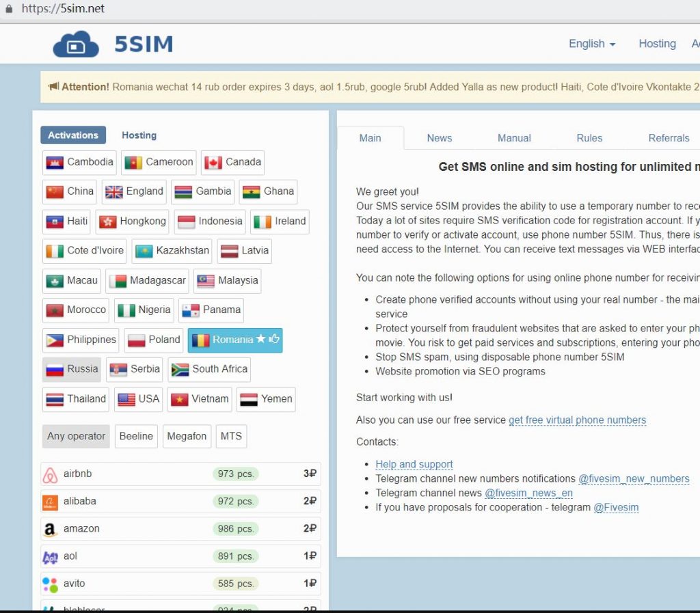Select Any operator option

click(x=76, y=437)
